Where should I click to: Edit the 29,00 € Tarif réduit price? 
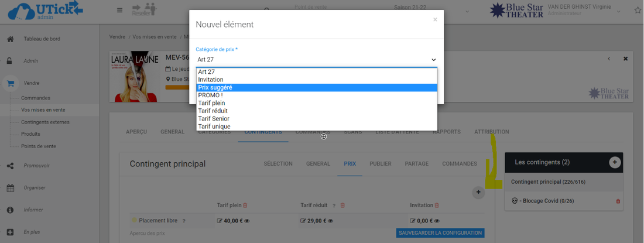(303, 221)
